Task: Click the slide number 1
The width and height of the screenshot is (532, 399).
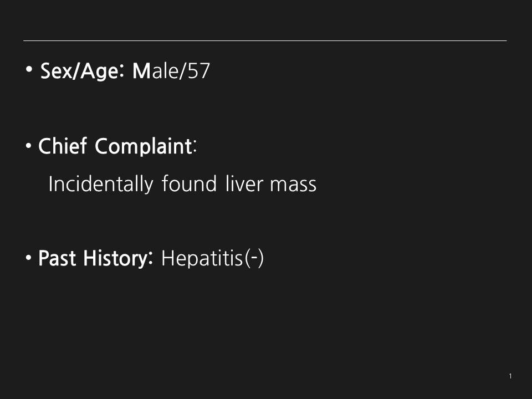Action: tap(510, 376)
